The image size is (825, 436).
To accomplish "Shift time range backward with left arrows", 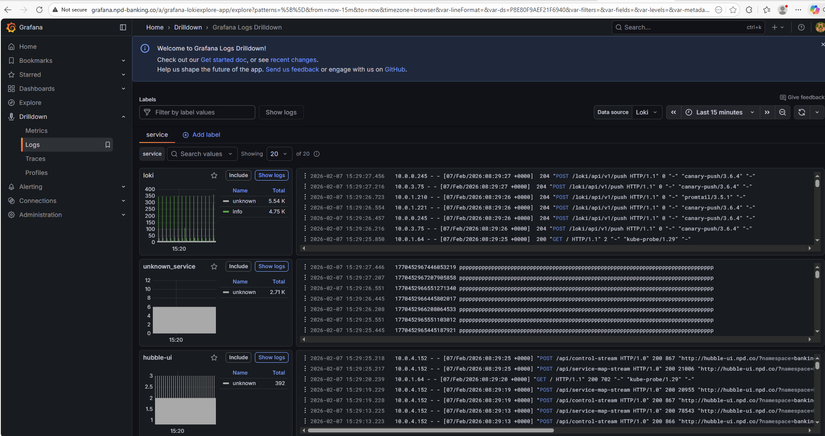I will (674, 113).
